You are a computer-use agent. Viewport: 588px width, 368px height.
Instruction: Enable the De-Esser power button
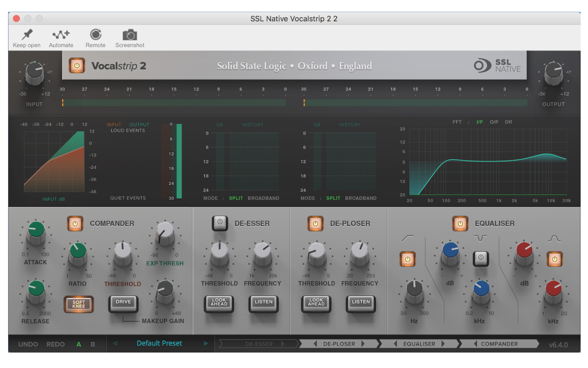click(220, 223)
